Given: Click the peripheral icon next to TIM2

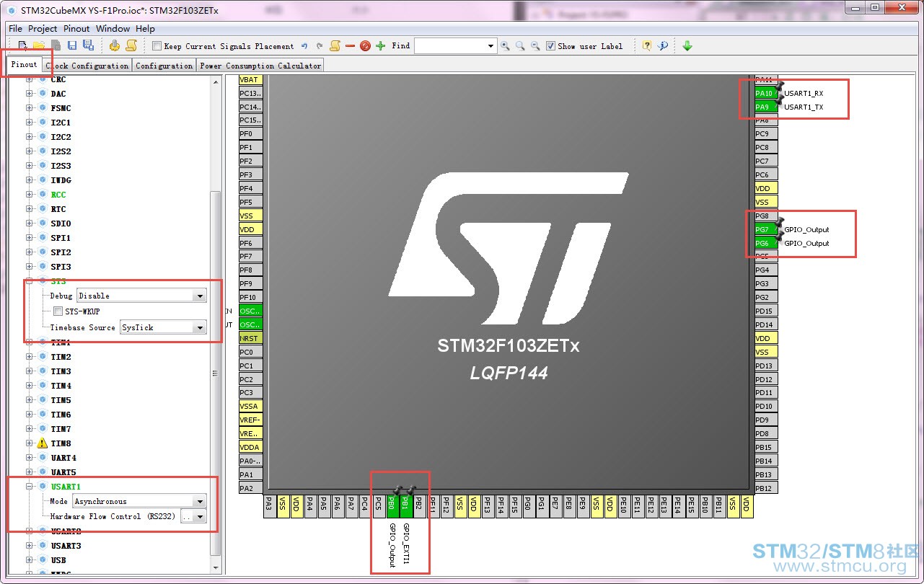Looking at the screenshot, I should coord(43,357).
